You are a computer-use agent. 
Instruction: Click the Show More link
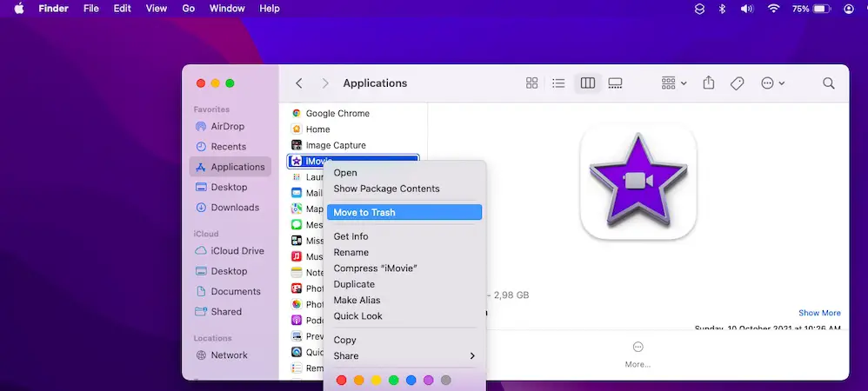point(819,313)
